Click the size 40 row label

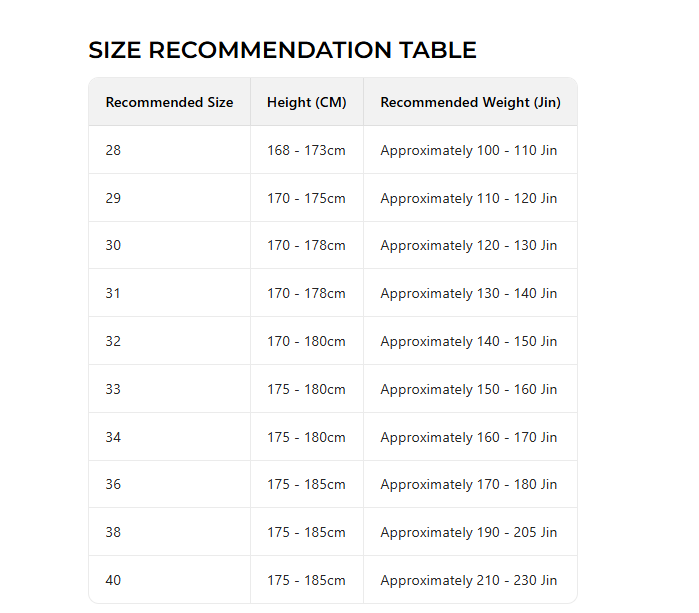(113, 580)
